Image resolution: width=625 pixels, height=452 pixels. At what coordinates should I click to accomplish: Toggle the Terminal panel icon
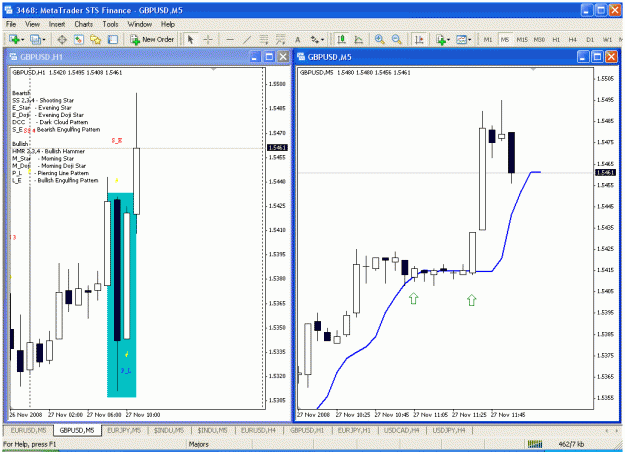[113, 39]
